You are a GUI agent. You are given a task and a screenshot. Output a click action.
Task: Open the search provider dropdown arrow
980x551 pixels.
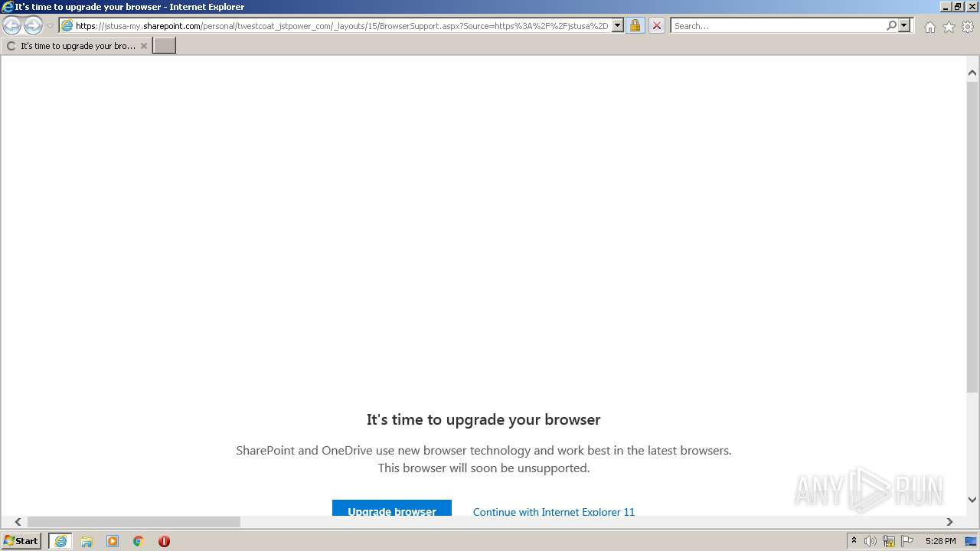point(904,26)
